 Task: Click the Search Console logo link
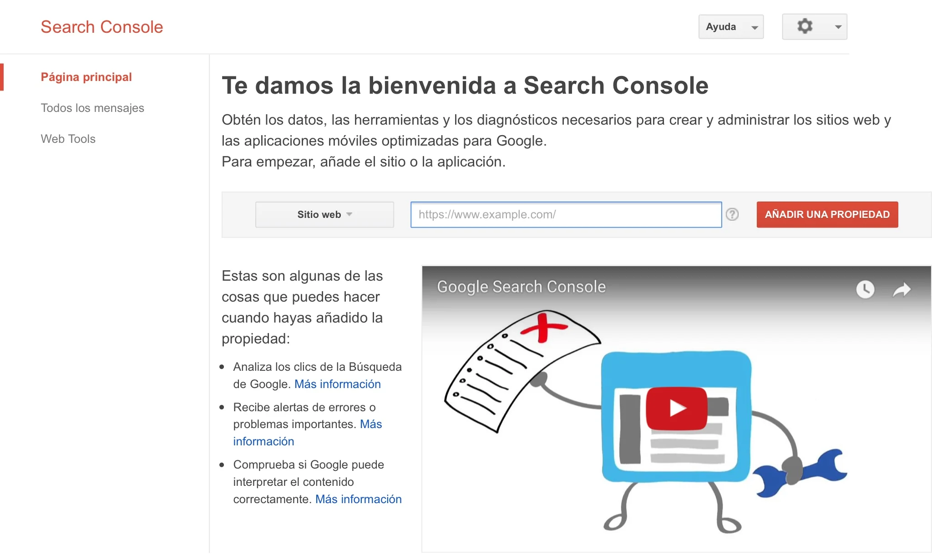click(x=102, y=27)
